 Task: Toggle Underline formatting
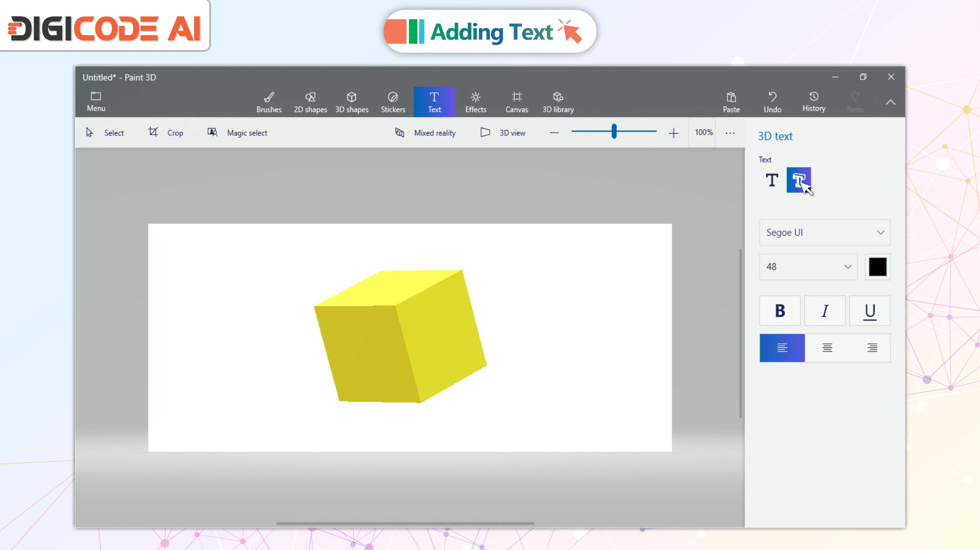pos(870,311)
